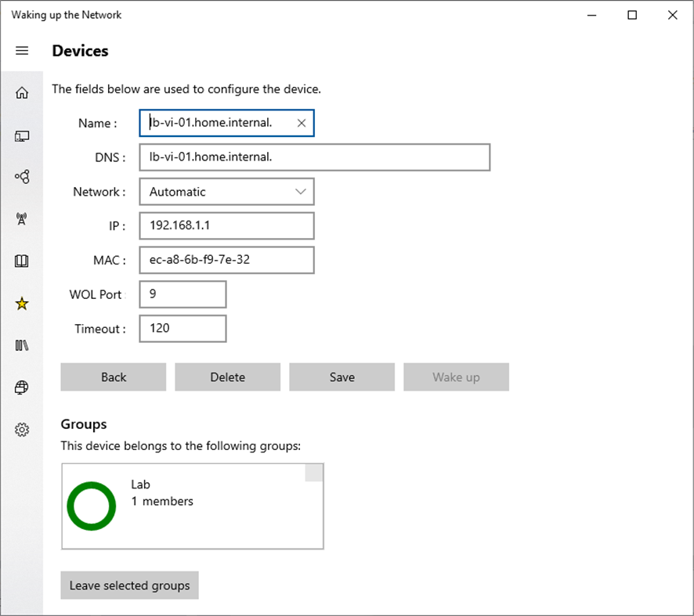Tick the Lab group selection checkbox
The image size is (694, 616).
(313, 473)
